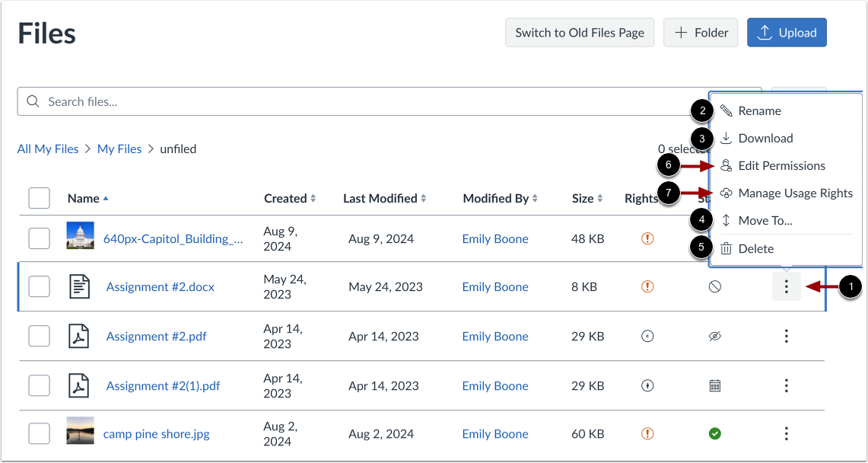The height and width of the screenshot is (463, 868).
Task: Open options menu for Assignment #2.docx
Action: tap(786, 287)
